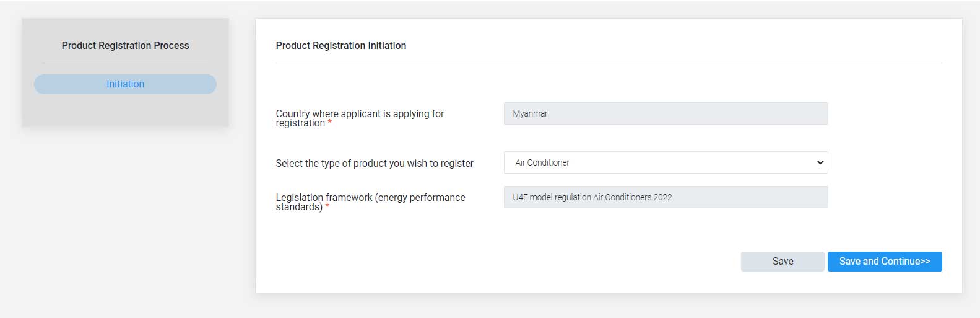Click the Product Registration Process sidebar title
This screenshot has height=318, width=980.
[125, 45]
